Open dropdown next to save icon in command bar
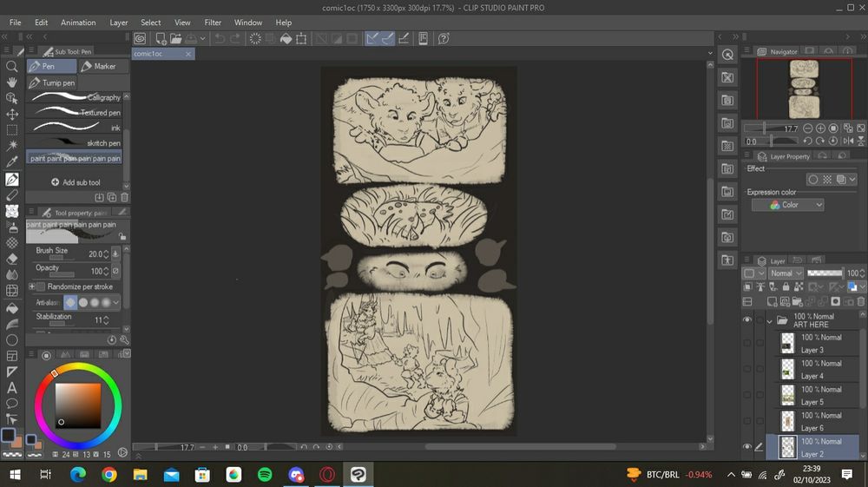 202,38
